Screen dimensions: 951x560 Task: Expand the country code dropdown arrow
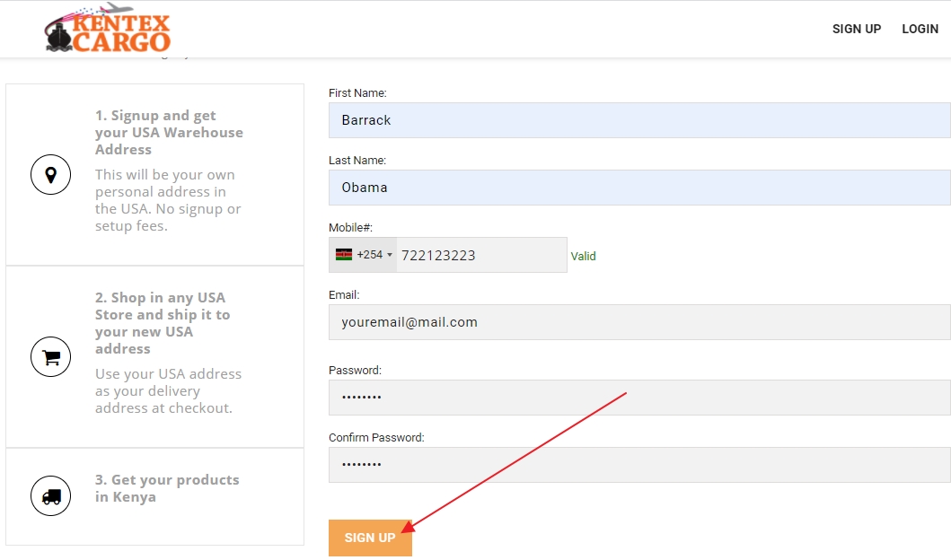(x=390, y=255)
